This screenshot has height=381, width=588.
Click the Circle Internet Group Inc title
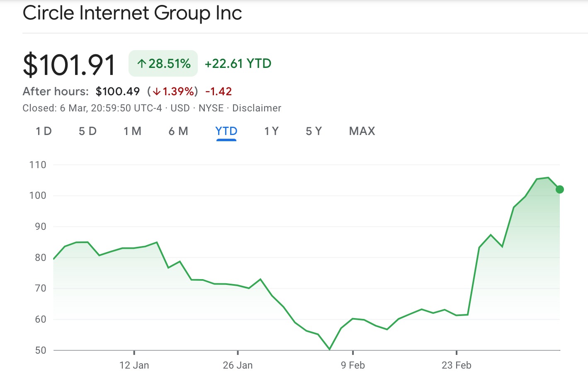tap(132, 13)
